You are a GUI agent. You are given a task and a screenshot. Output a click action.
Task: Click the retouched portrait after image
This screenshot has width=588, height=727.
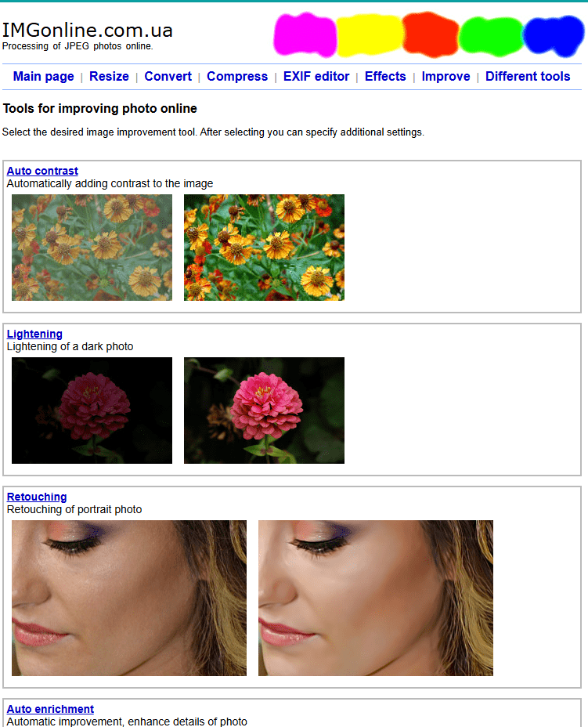pos(376,598)
